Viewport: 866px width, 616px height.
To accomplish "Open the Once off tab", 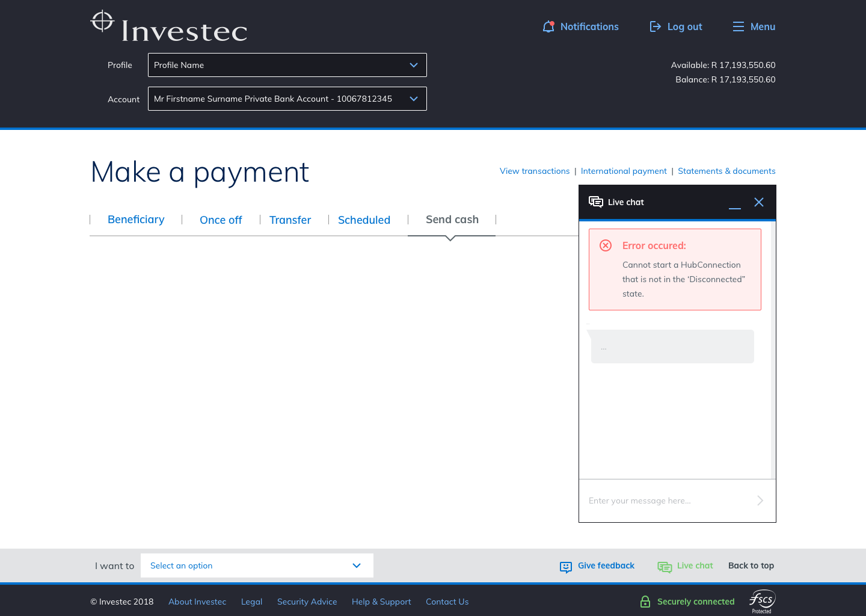I will pos(221,220).
